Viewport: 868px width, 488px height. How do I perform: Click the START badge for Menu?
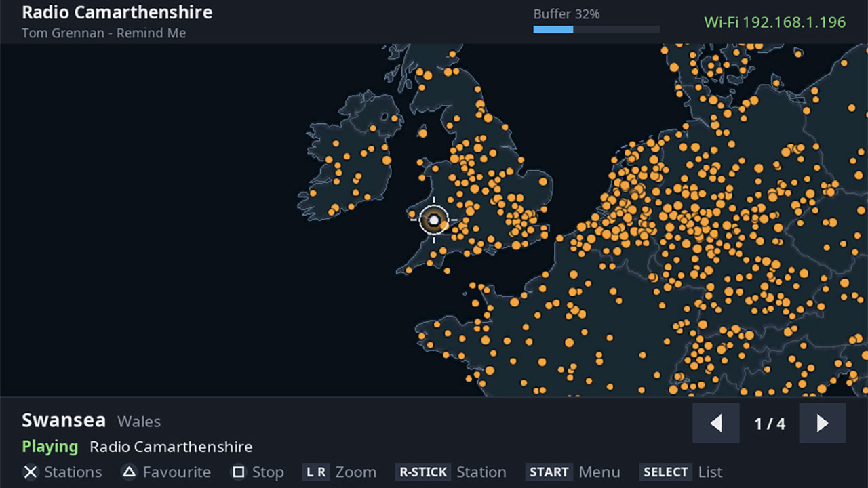549,472
